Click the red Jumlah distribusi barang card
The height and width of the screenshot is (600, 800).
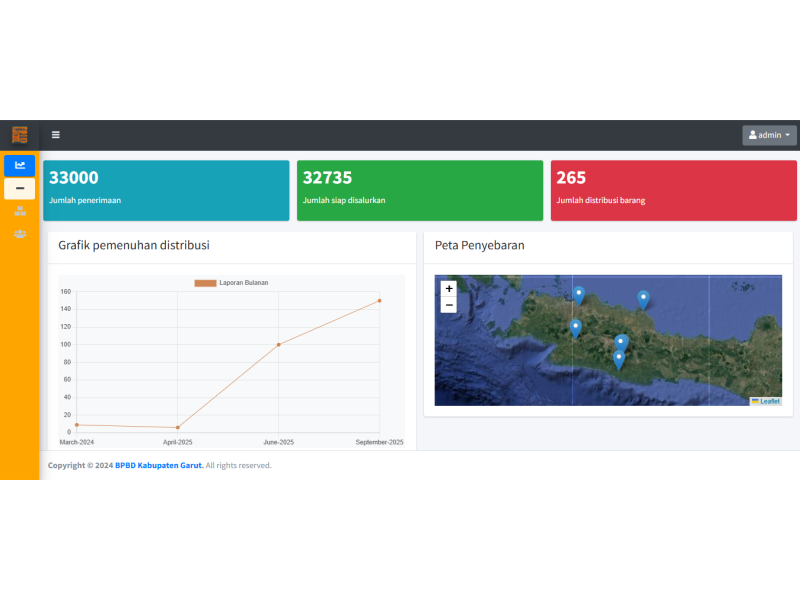tap(674, 190)
